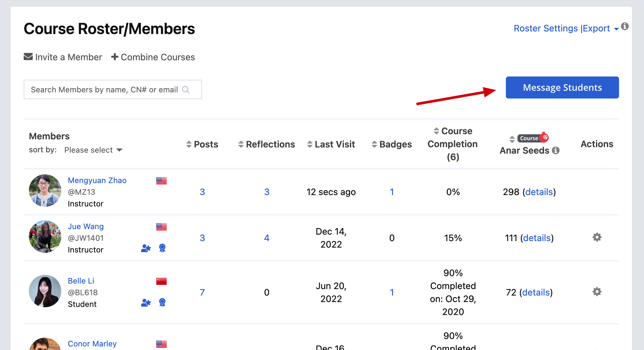Screen dimensions: 644x350
Task: Click the '@JW1401' handle text
Action: coord(86,238)
